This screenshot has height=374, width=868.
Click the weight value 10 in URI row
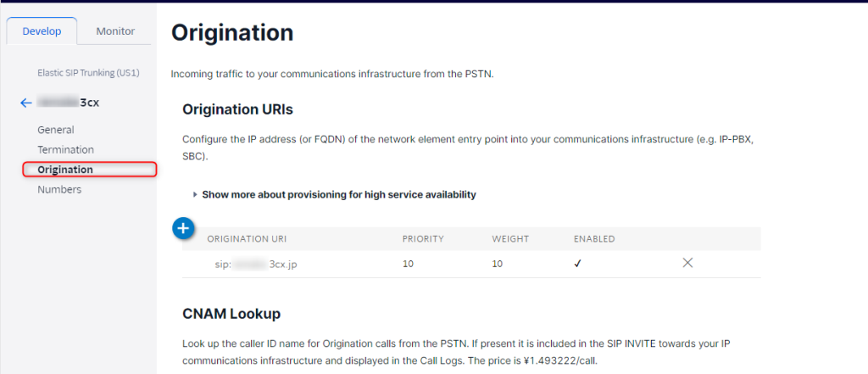(x=497, y=264)
